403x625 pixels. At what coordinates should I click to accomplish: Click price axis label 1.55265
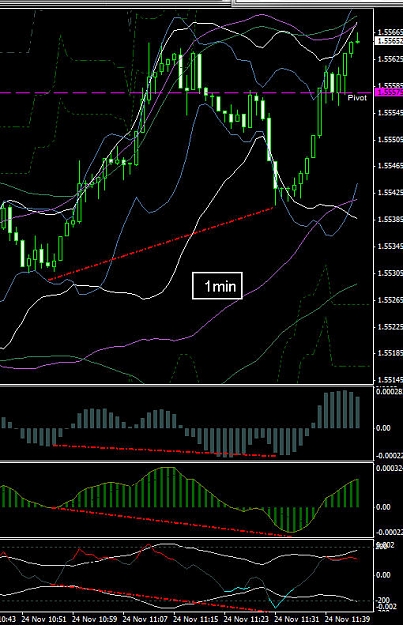coord(390,300)
